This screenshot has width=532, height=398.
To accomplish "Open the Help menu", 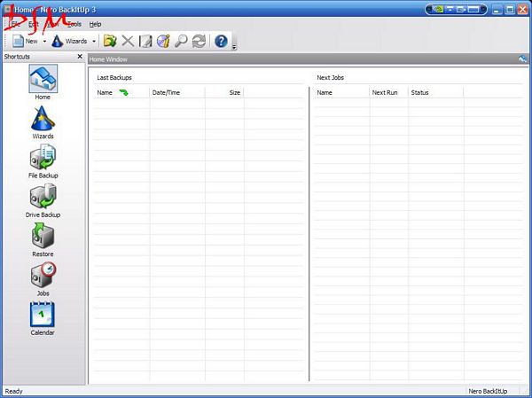I will click(x=95, y=23).
